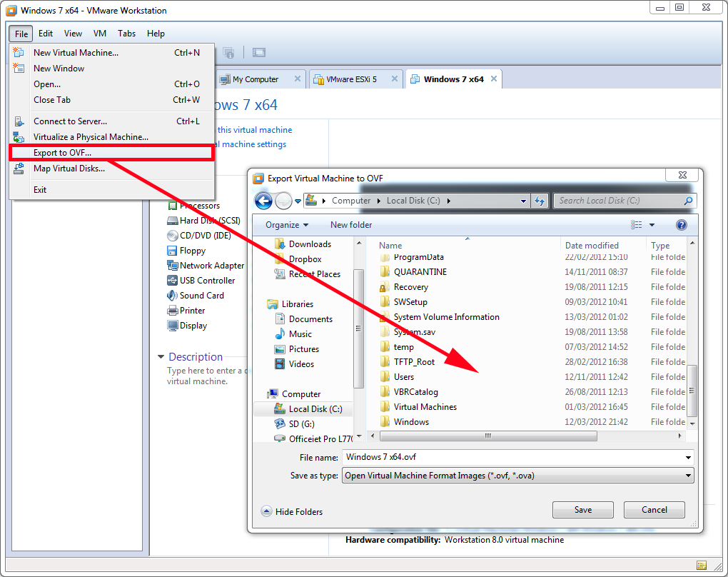728x577 pixels.
Task: Click the Sound Card device icon
Action: pyautogui.click(x=172, y=296)
